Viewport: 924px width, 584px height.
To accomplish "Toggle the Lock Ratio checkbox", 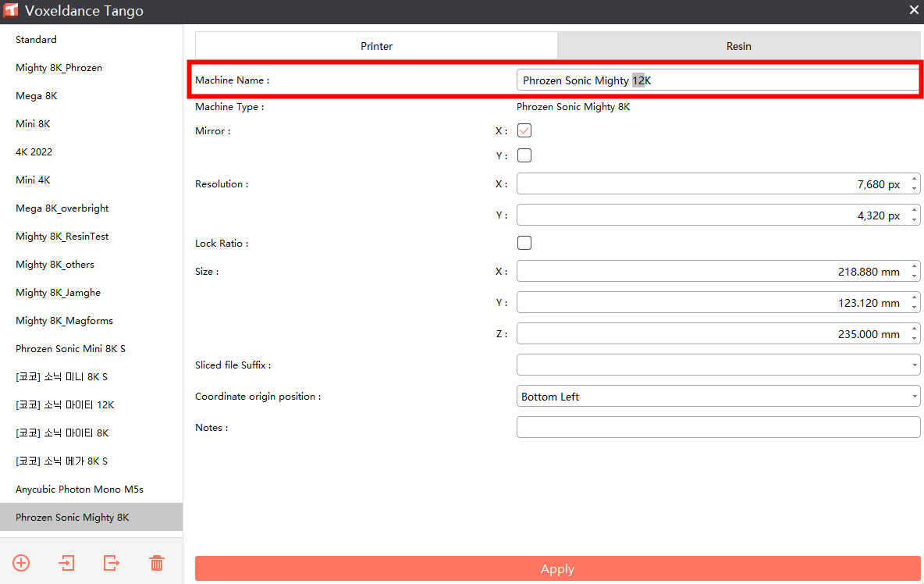I will [524, 244].
